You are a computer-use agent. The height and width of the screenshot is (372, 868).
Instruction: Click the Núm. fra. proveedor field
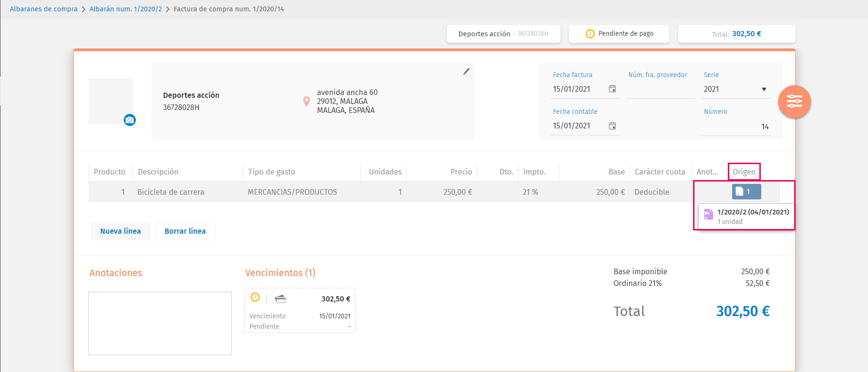(661, 89)
